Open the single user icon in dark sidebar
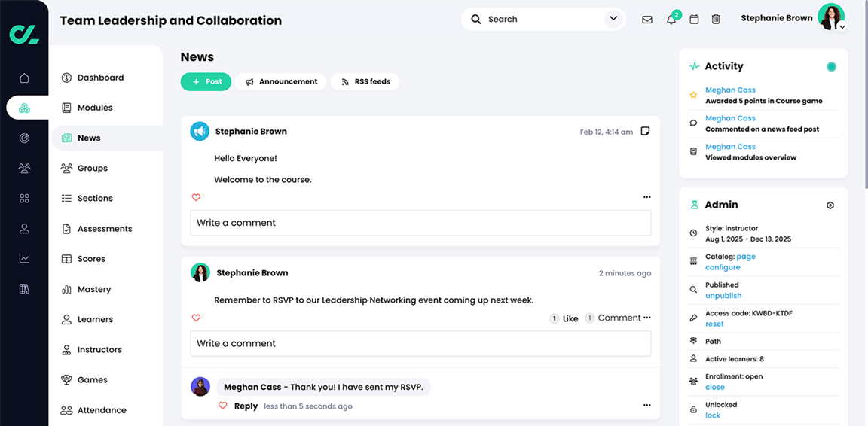This screenshot has width=868, height=426. [24, 229]
